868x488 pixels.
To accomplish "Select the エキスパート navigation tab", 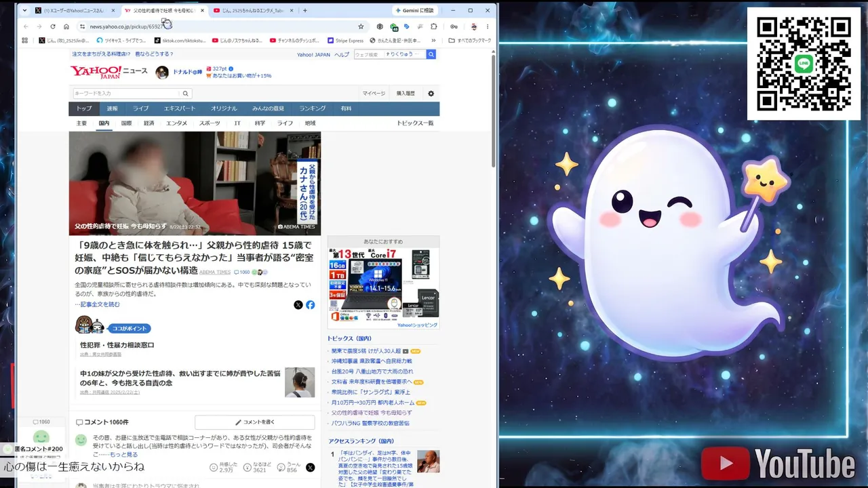I will pos(179,108).
